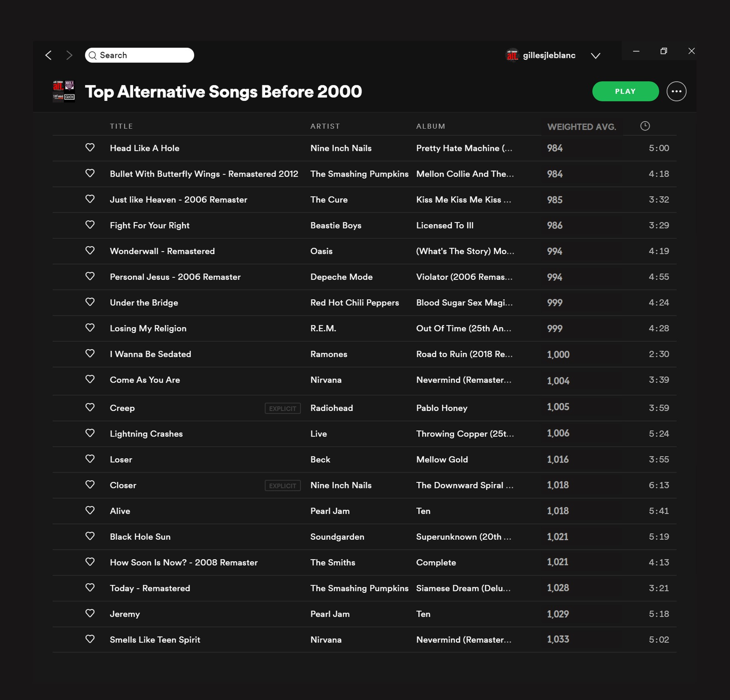Open artist R.E.M.
The image size is (730, 700).
[x=323, y=328]
